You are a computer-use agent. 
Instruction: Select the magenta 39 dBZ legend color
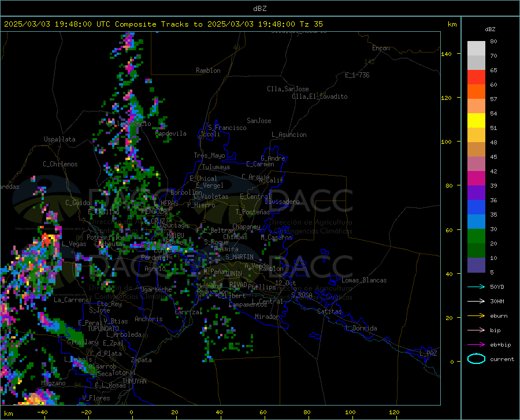coord(476,179)
